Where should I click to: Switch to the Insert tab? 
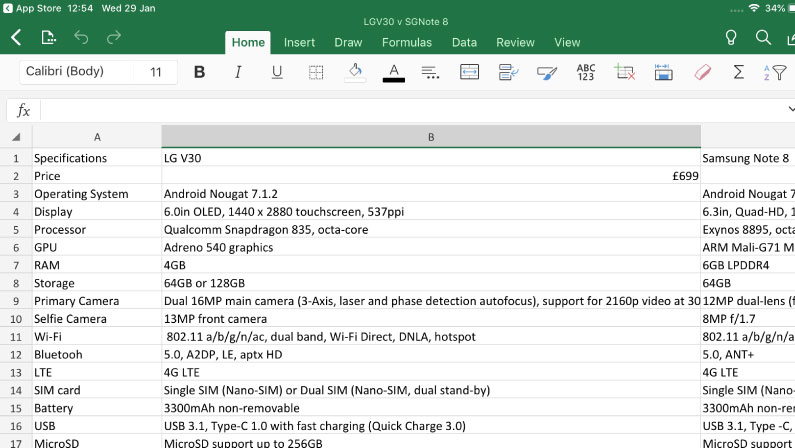tap(299, 43)
